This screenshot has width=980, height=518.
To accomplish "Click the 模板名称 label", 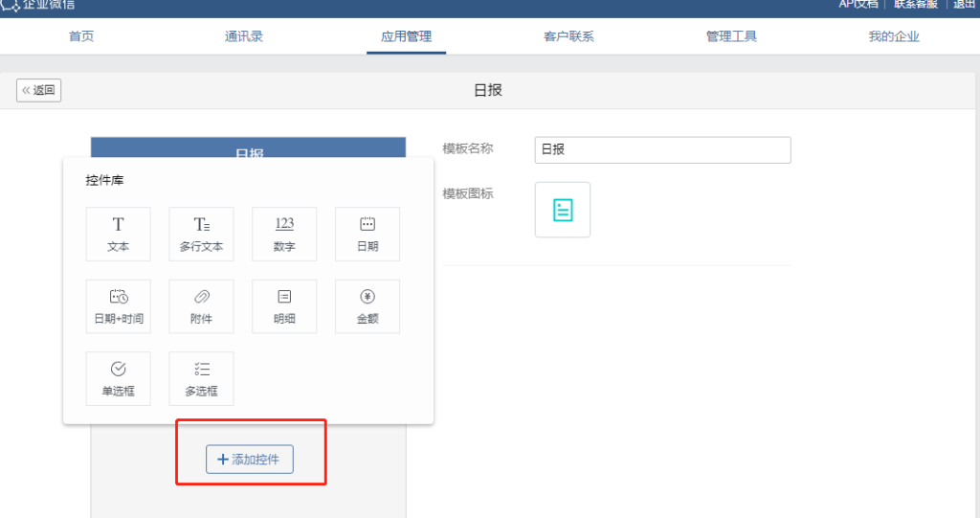I will click(x=467, y=149).
